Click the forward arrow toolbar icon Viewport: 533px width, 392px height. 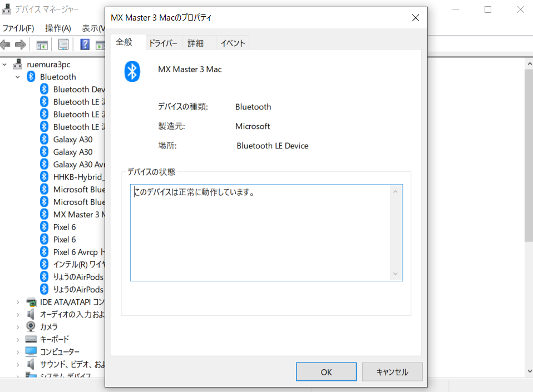21,44
